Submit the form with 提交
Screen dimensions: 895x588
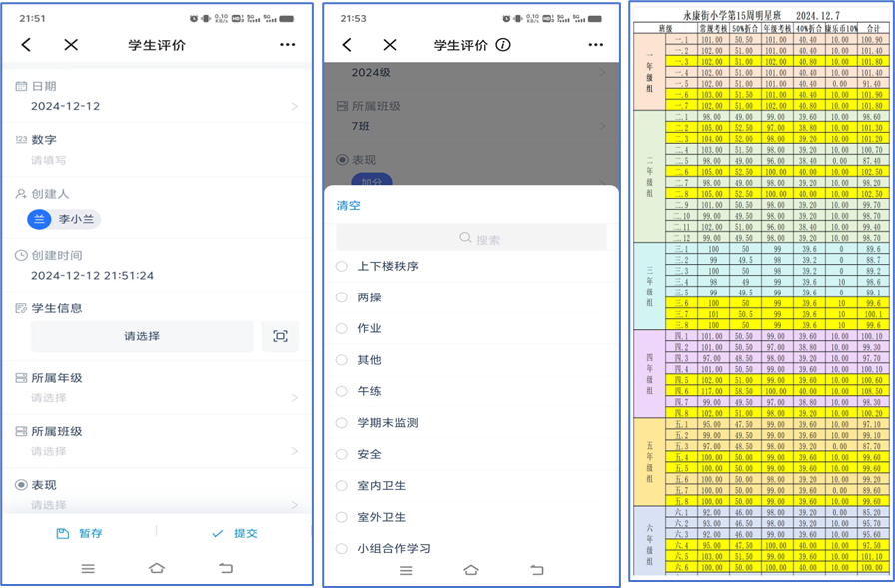click(236, 534)
